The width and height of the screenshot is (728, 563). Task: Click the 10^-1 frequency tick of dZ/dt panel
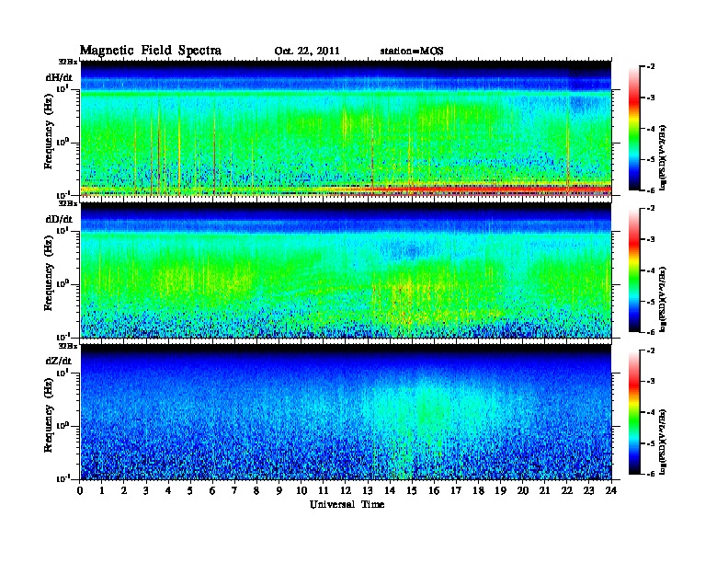coord(63,477)
